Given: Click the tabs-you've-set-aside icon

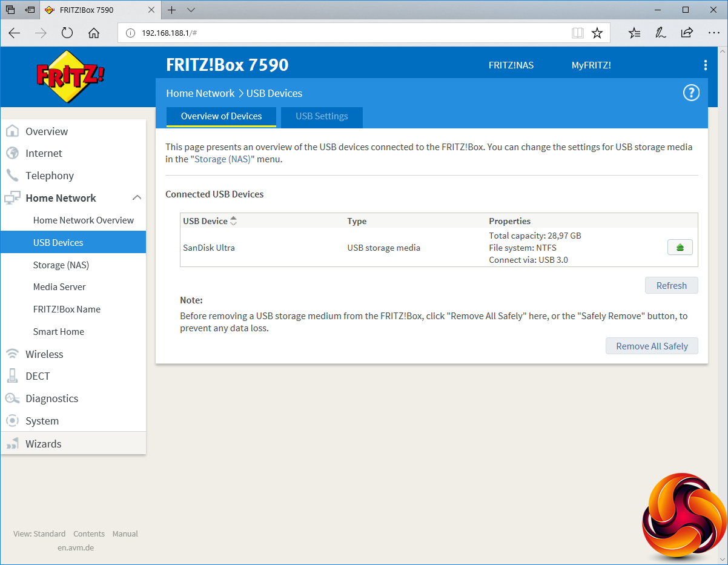Looking at the screenshot, I should tap(10, 10).
